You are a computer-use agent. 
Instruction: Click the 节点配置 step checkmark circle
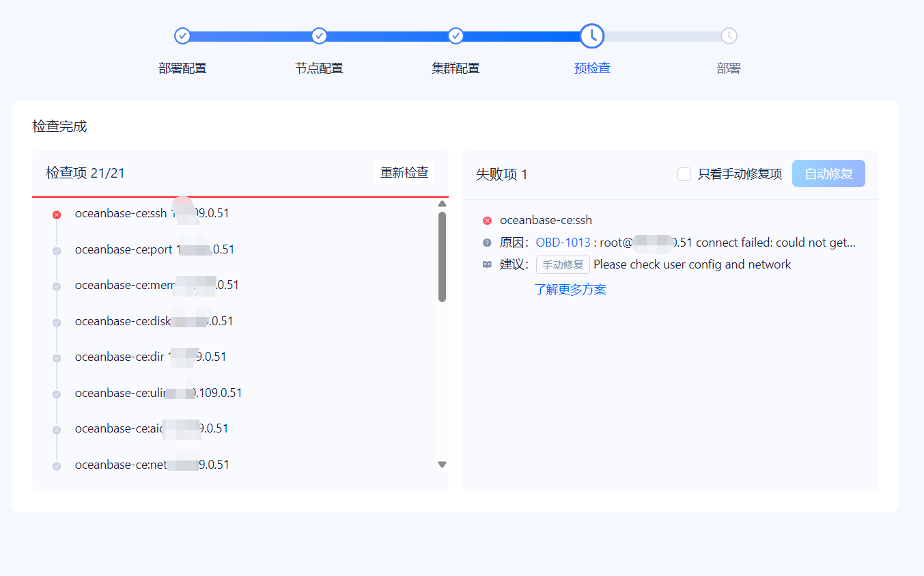point(319,36)
